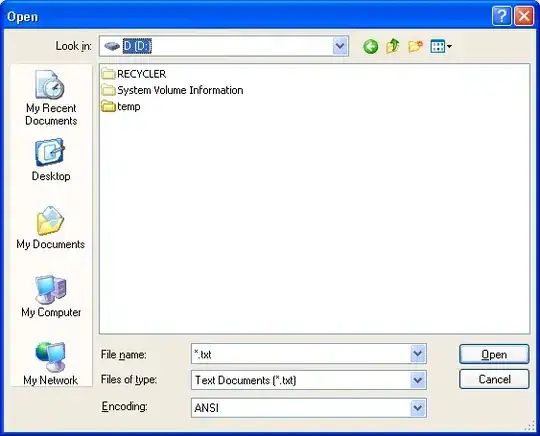540x436 pixels.
Task: Click the Open button
Action: 494,354
